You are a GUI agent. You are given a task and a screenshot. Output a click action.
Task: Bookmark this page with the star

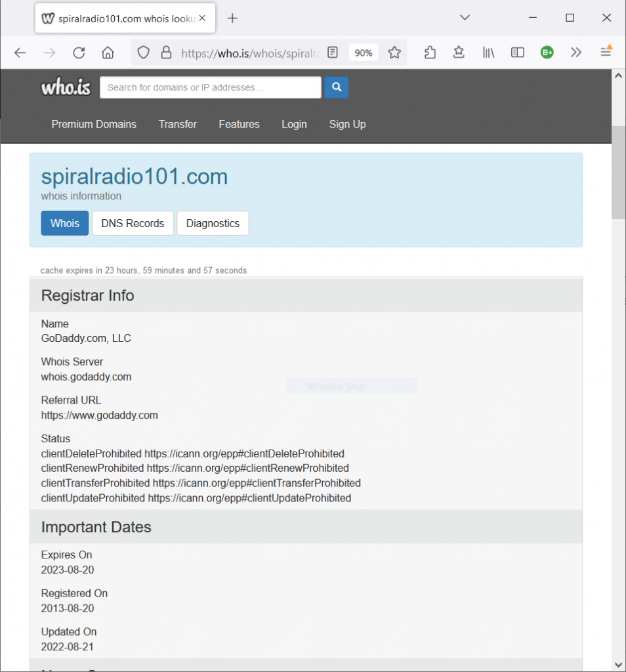coord(394,52)
